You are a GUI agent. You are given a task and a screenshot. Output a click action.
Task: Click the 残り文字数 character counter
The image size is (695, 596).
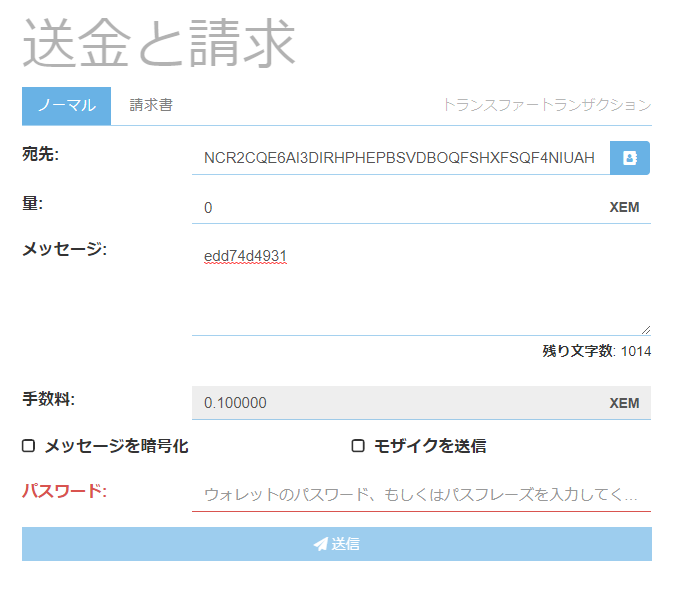pos(596,351)
